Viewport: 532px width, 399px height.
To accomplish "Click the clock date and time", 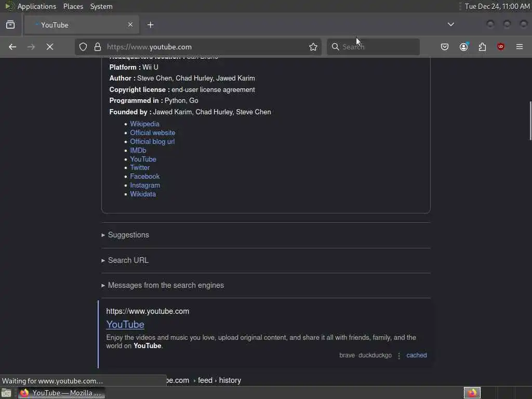I will tap(497, 6).
